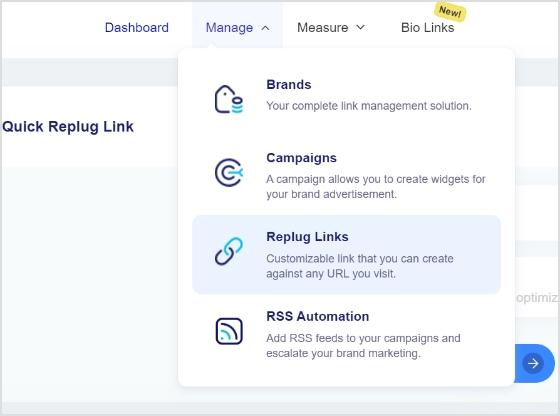This screenshot has height=416, width=560.
Task: Click 'Your complete link management solution.' text
Action: [369, 106]
